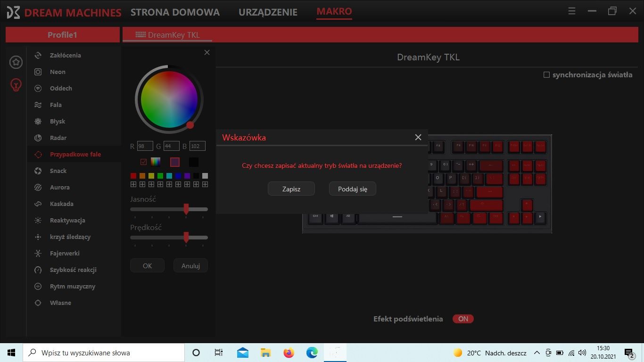Select the violet preset color swatch
The image size is (644, 362).
(187, 176)
